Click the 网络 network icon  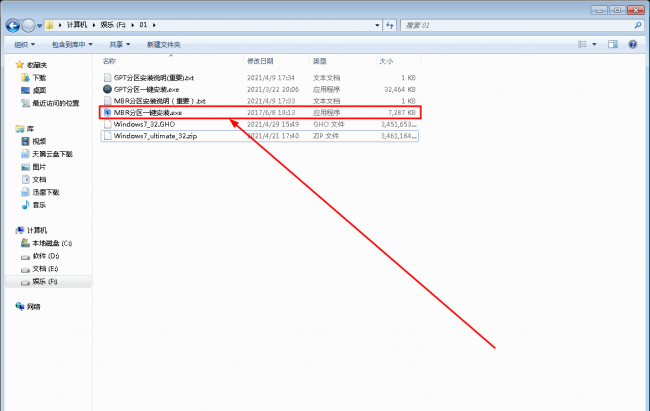[20, 306]
